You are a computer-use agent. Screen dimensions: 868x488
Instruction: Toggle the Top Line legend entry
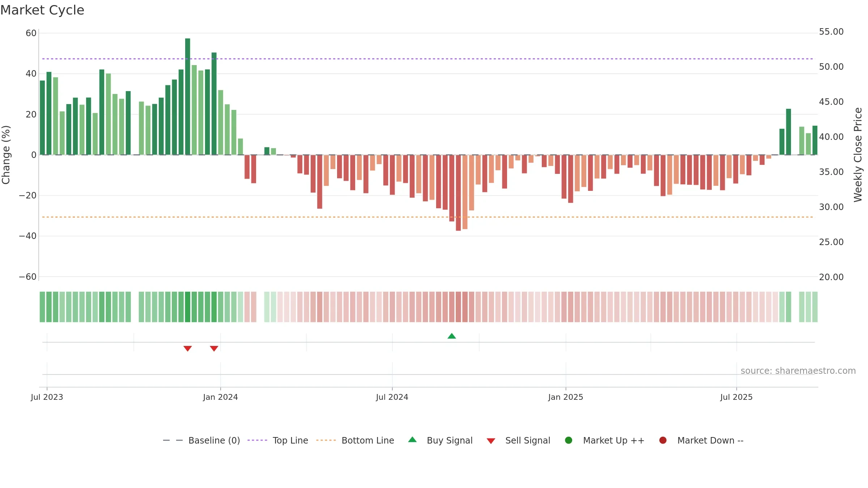[278, 440]
